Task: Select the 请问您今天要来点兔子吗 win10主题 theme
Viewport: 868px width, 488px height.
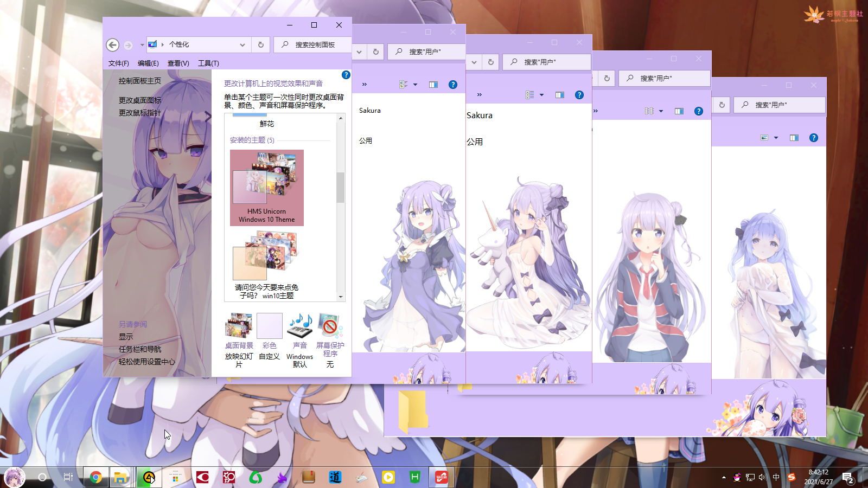Action: [x=266, y=265]
